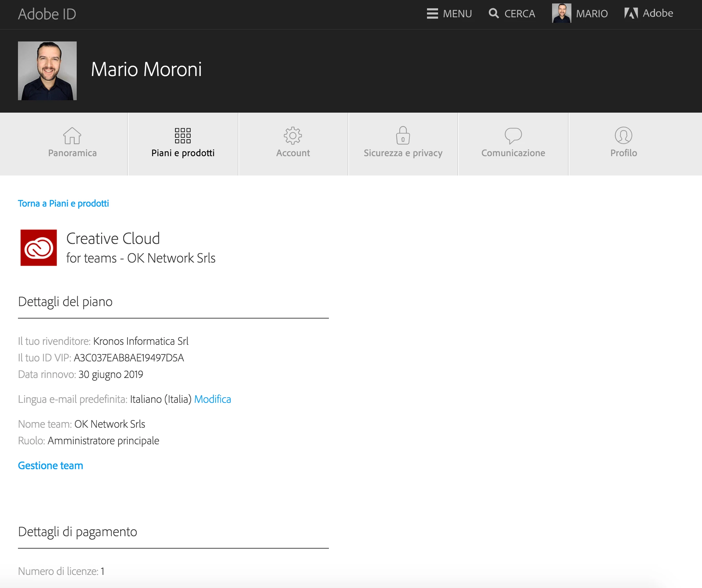Click the CERCA magnifying glass icon
The height and width of the screenshot is (588, 702).
[x=494, y=13]
